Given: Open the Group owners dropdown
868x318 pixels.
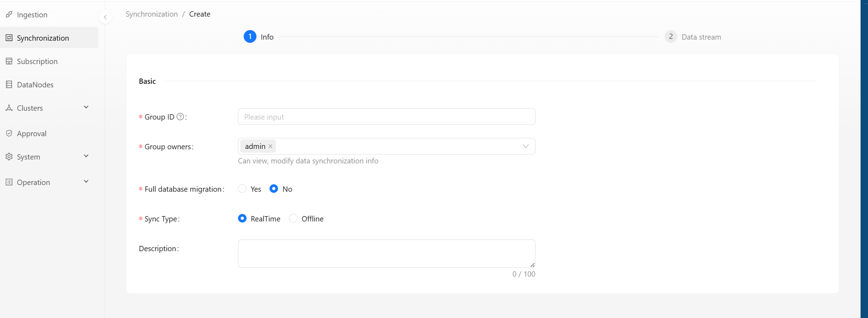Looking at the screenshot, I should [x=526, y=146].
